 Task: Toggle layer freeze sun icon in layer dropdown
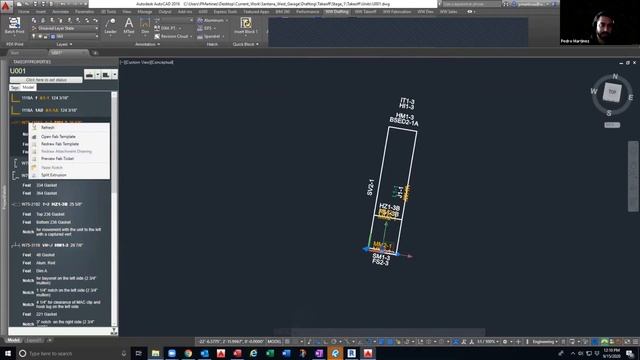coord(40,36)
